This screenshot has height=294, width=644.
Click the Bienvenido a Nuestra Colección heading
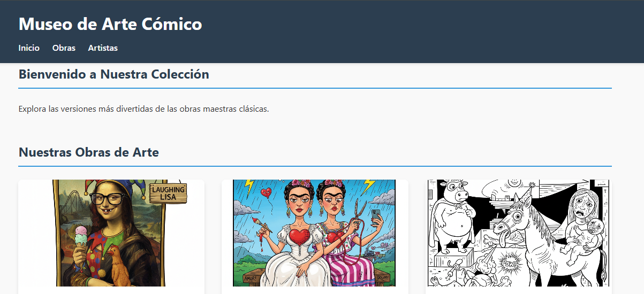[113, 74]
